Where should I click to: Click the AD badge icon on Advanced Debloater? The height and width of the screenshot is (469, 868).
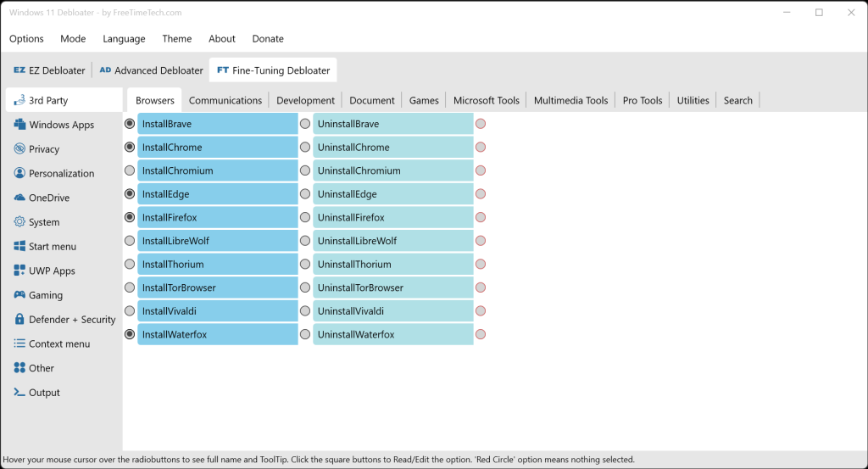105,70
